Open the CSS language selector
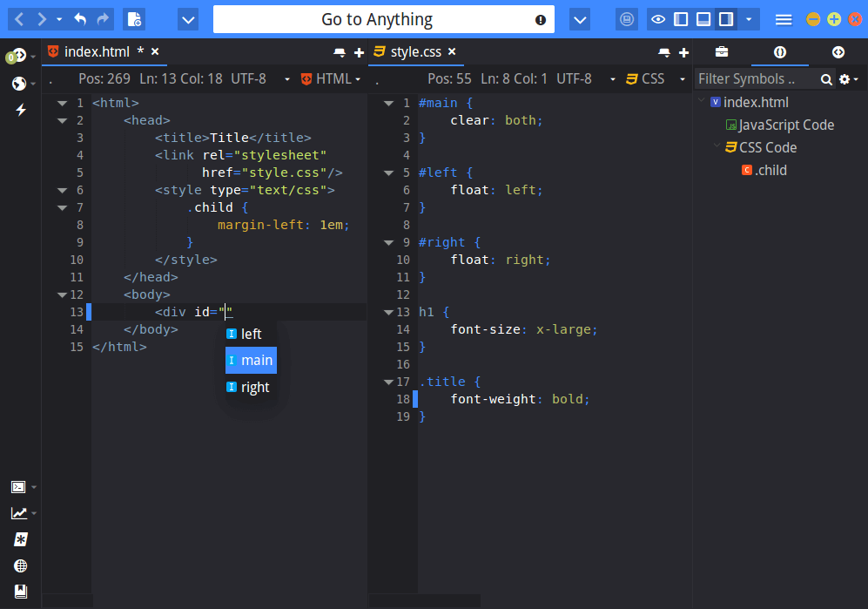The width and height of the screenshot is (868, 609). click(x=655, y=79)
